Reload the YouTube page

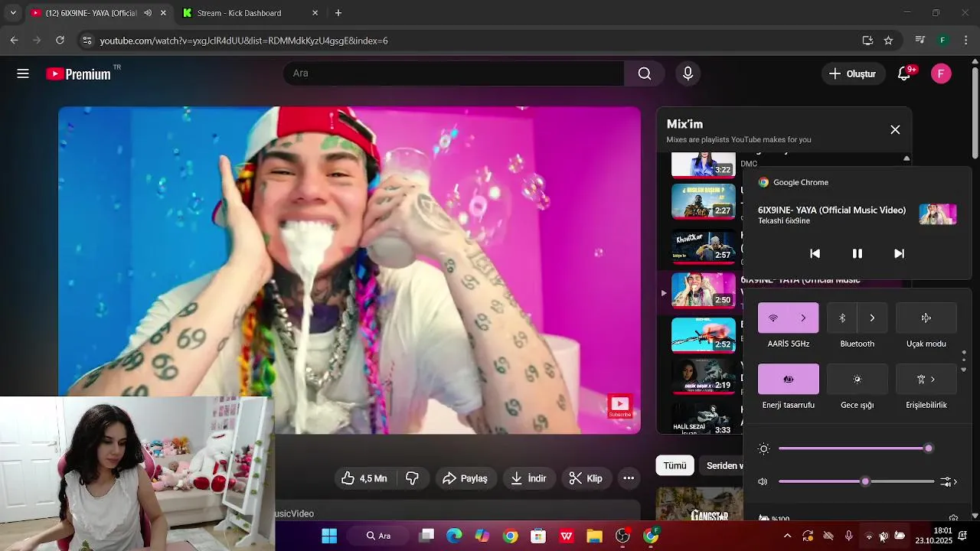[x=61, y=41]
